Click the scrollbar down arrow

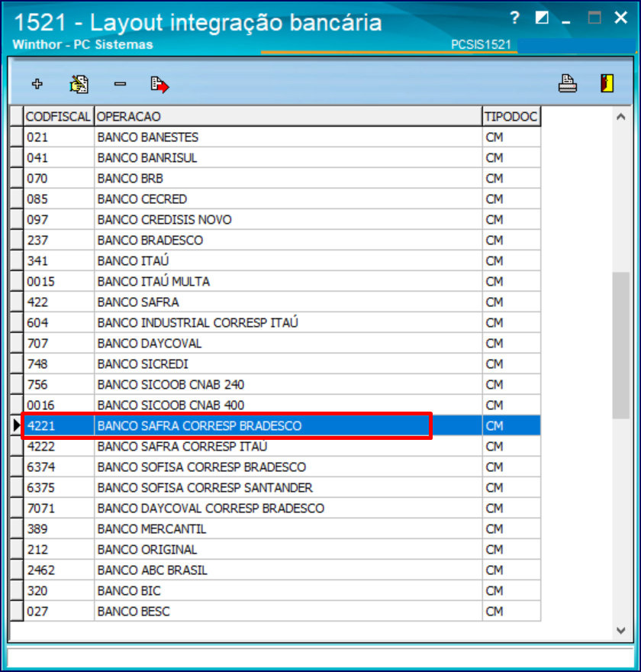pyautogui.click(x=621, y=630)
